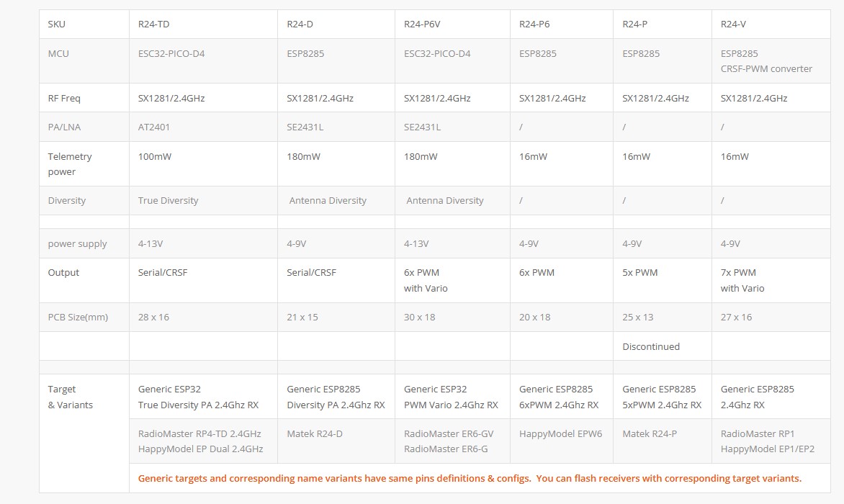Click the Telemetry power row label
Image resolution: width=844 pixels, height=504 pixels.
(70, 164)
